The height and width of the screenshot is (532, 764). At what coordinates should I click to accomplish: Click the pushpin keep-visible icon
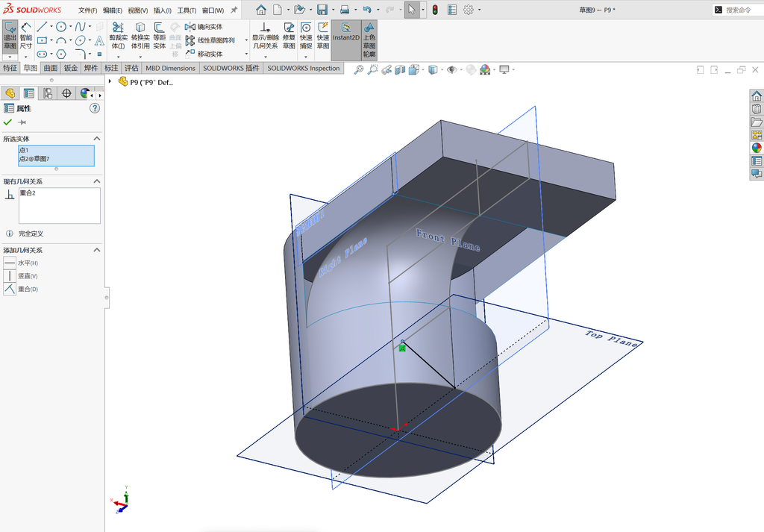point(22,122)
